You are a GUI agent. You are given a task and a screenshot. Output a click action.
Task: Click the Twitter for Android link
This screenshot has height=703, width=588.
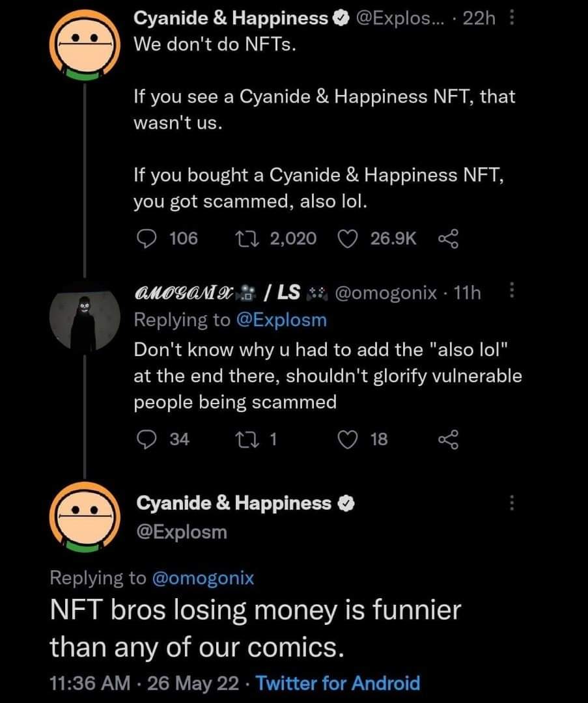338,683
